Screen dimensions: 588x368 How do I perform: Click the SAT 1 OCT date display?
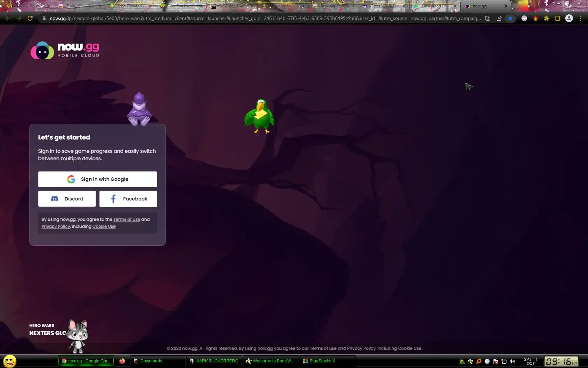point(531,361)
